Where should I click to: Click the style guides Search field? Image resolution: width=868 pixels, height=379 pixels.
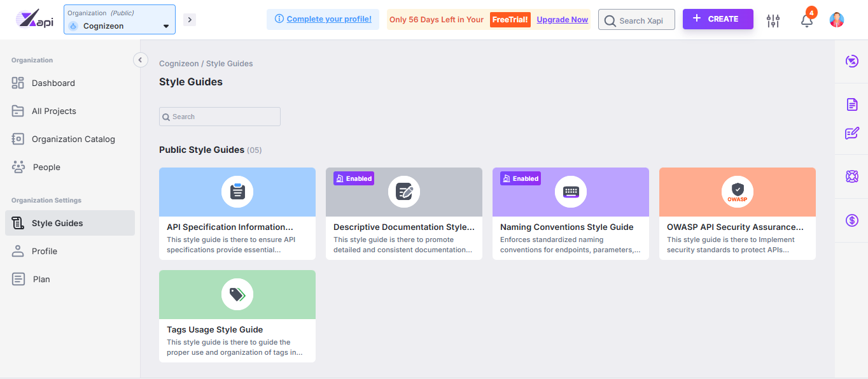click(x=220, y=117)
